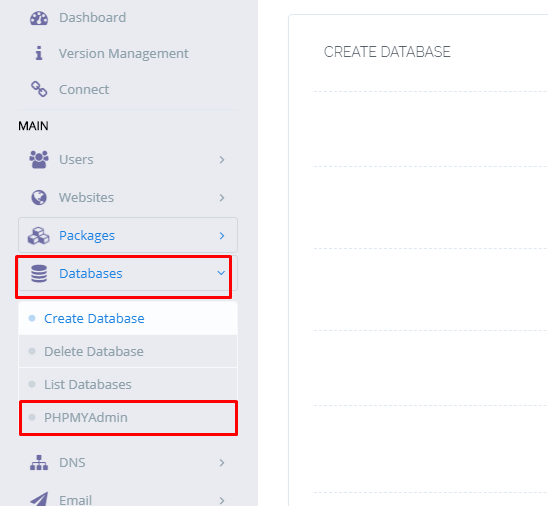The width and height of the screenshot is (548, 506).
Task: Click the Email paper plane icon
Action: coord(39,499)
